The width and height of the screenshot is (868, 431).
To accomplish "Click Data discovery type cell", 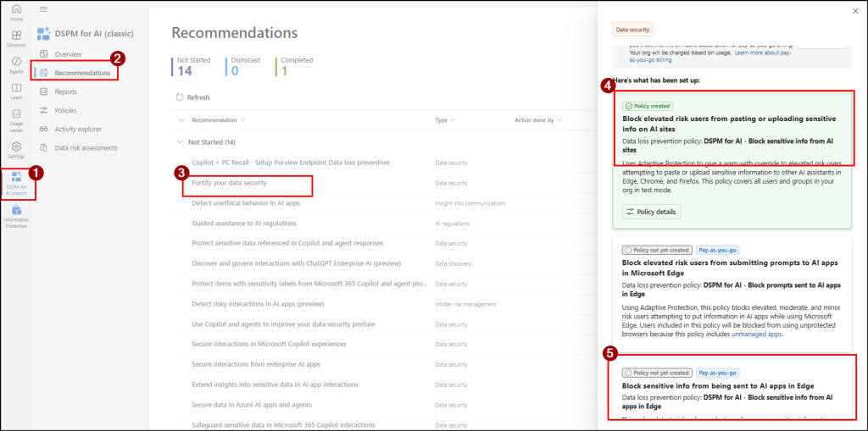I will click(453, 264).
